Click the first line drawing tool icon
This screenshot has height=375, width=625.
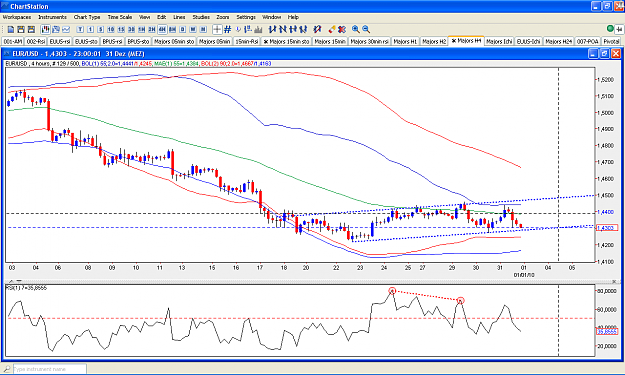273,29
